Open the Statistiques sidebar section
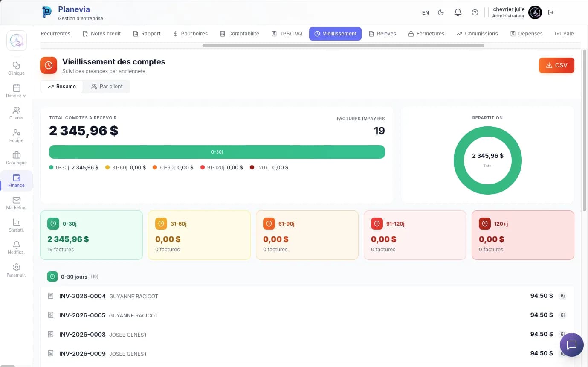The image size is (588, 367). tap(16, 225)
